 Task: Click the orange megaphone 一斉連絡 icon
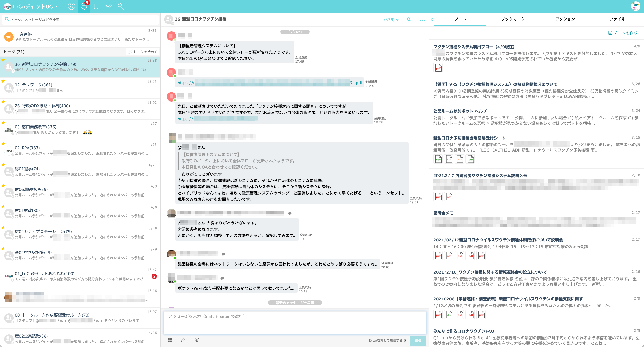(9, 37)
